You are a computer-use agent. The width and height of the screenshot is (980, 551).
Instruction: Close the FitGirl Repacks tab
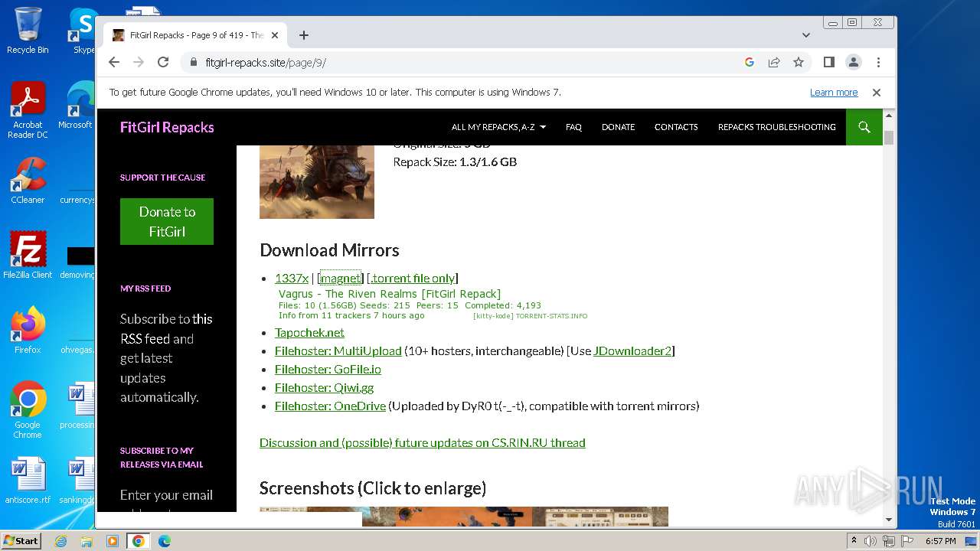[275, 35]
